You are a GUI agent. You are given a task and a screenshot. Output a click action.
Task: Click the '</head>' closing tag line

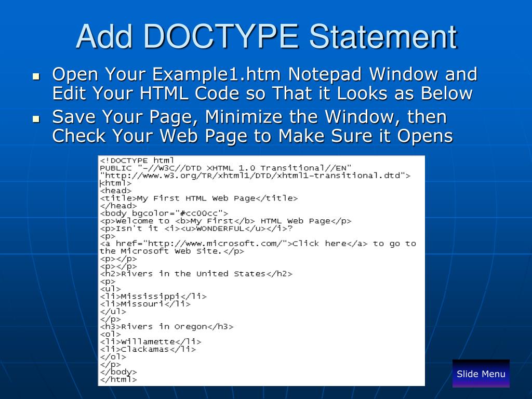pyautogui.click(x=118, y=206)
